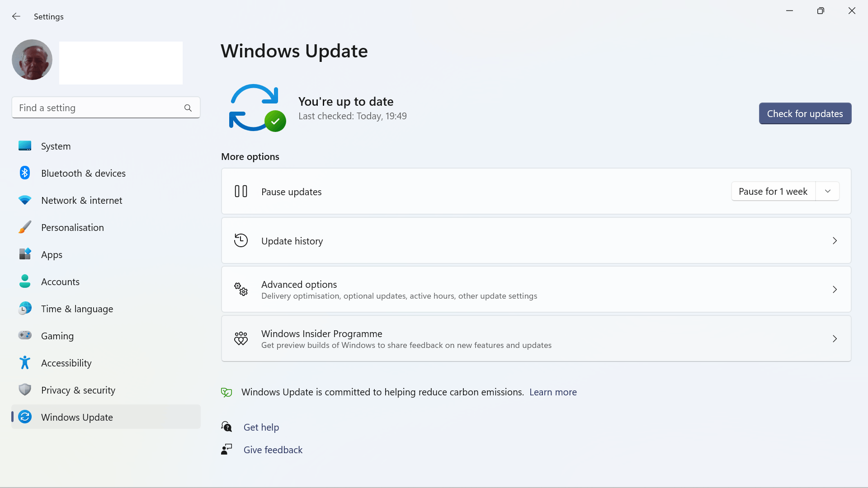Click the Privacy shield icon

click(25, 390)
